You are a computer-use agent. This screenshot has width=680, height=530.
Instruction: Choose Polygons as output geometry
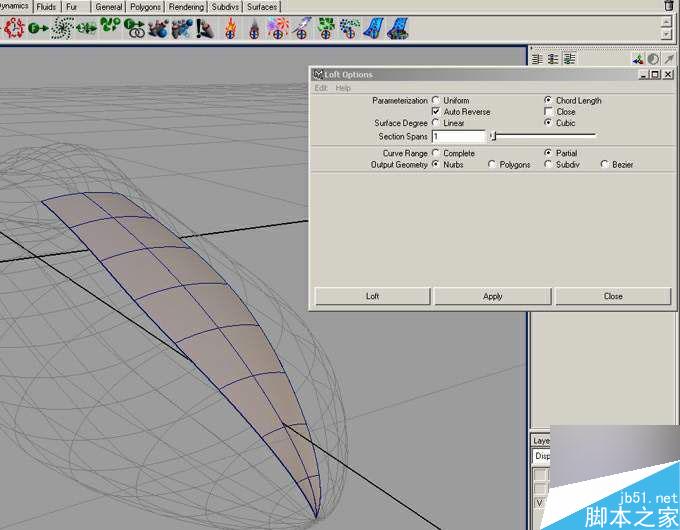coord(492,164)
